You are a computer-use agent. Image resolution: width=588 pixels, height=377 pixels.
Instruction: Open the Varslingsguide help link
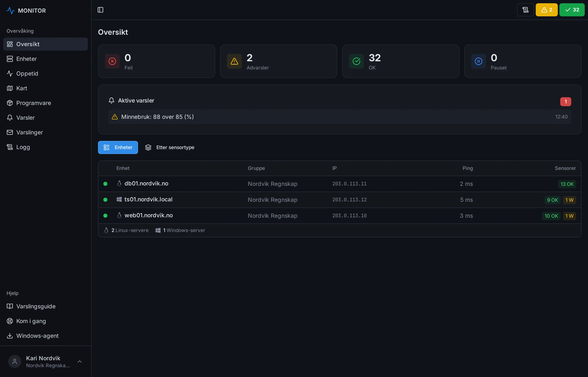point(46,306)
